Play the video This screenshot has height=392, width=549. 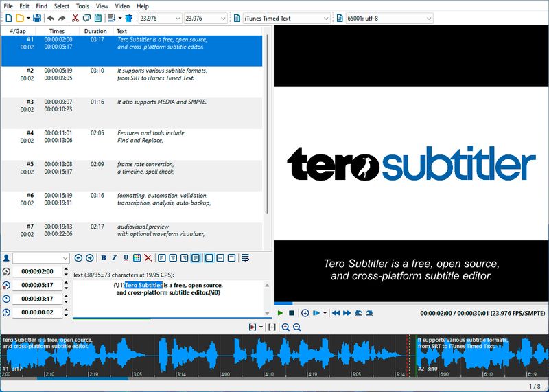[x=280, y=313]
